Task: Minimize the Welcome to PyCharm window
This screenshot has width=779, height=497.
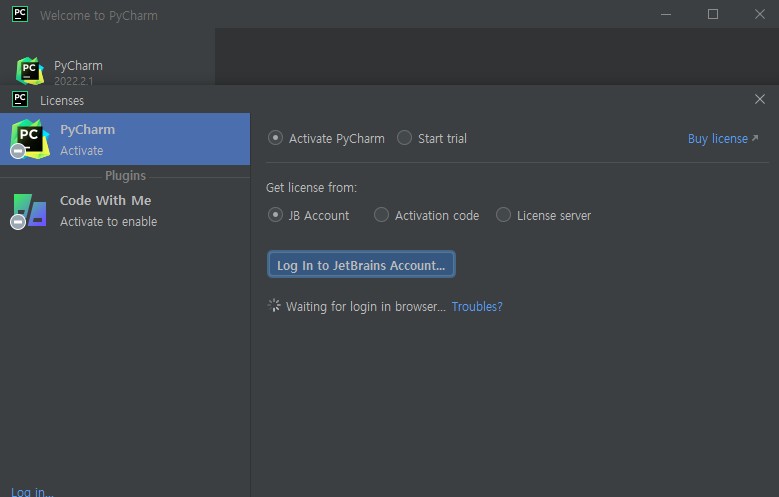Action: pyautogui.click(x=666, y=14)
